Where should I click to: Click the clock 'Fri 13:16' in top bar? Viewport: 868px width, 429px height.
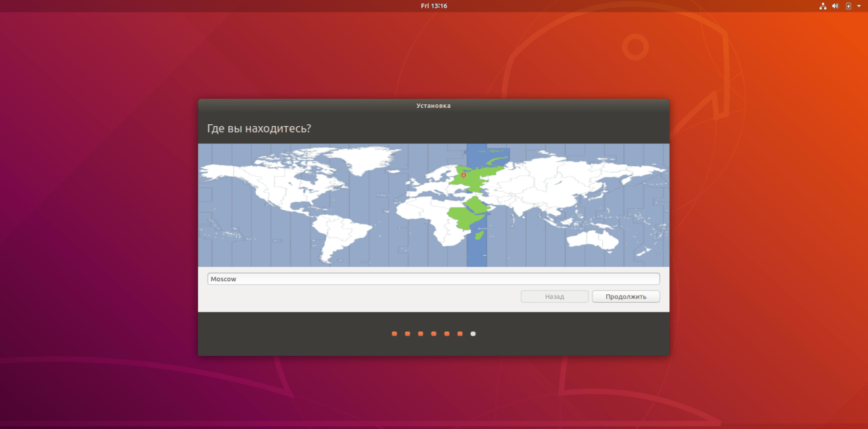pos(434,6)
